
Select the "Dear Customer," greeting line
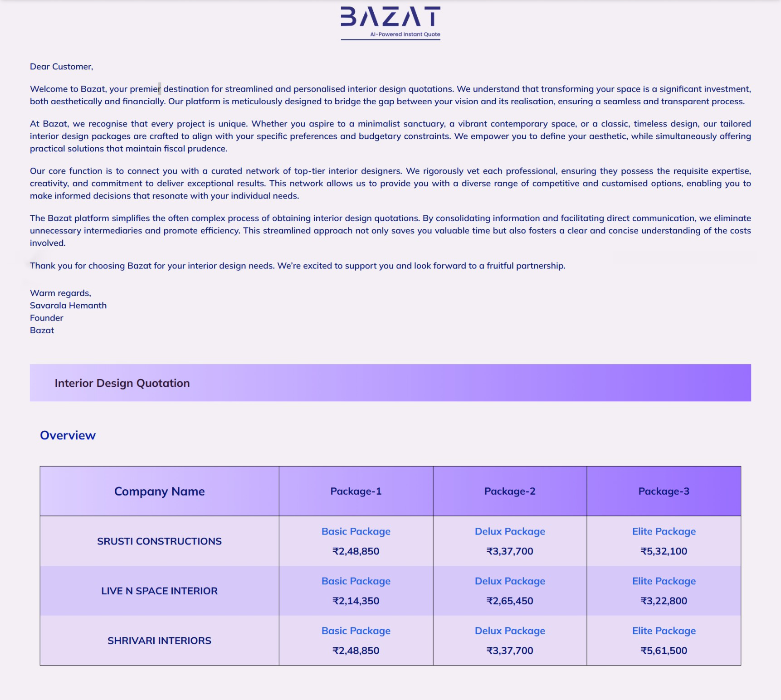[61, 67]
